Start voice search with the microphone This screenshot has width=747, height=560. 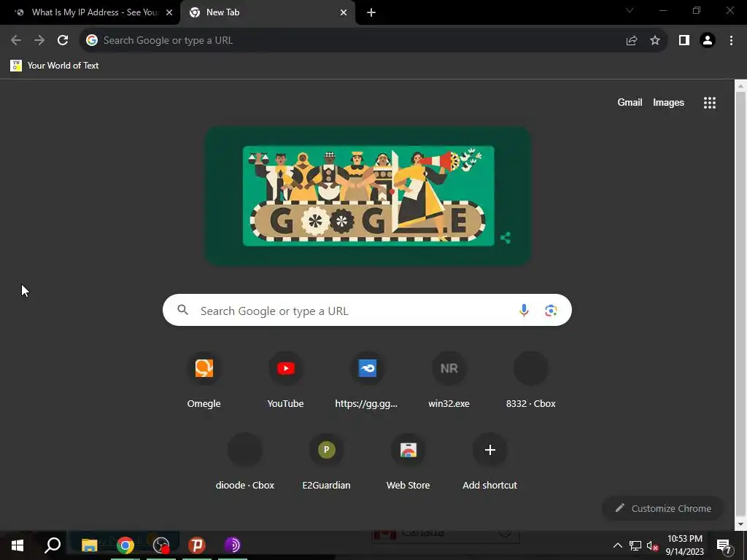click(x=524, y=311)
